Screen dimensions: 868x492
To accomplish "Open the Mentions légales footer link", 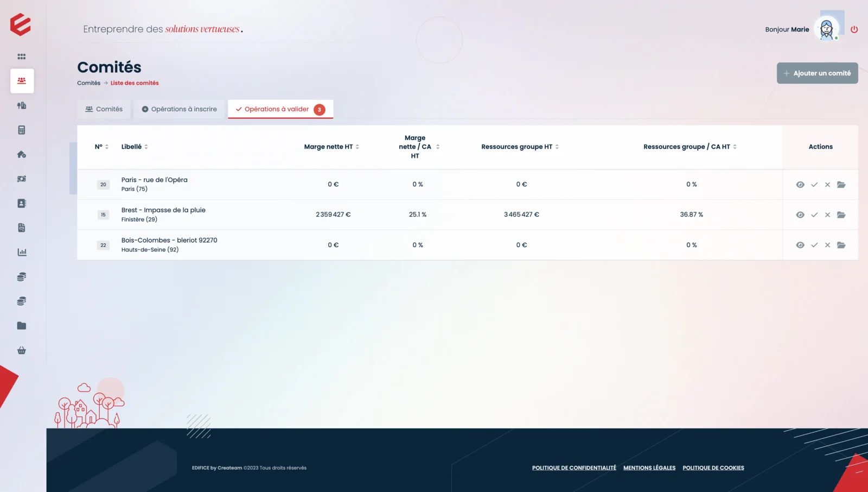I will tap(649, 468).
